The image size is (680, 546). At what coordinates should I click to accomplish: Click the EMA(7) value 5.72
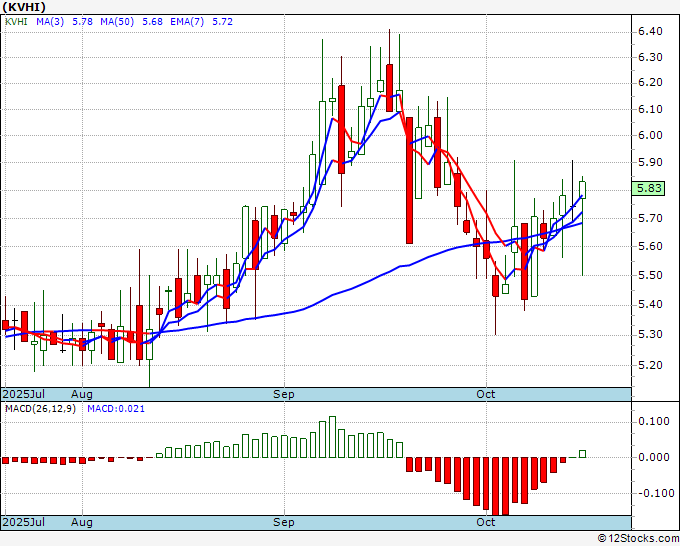pos(222,22)
